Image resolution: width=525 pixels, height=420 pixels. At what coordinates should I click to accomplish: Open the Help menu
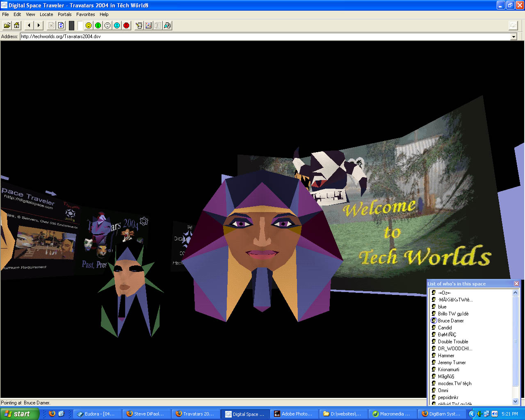104,14
